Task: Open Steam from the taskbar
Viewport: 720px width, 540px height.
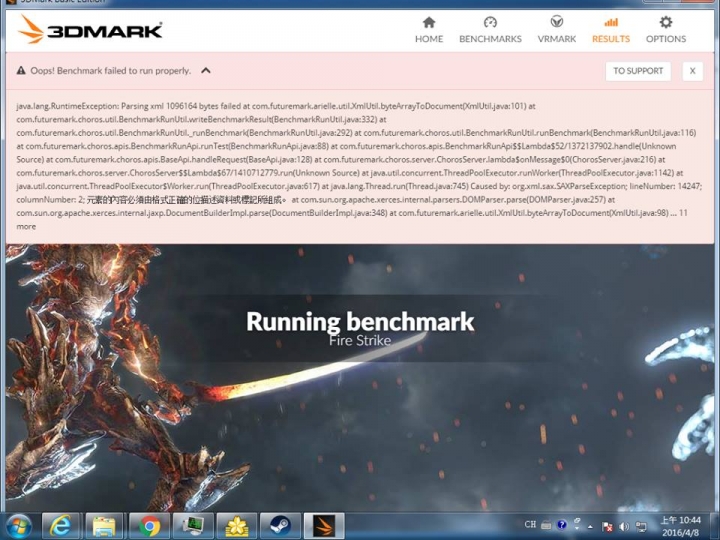Action: (x=279, y=526)
